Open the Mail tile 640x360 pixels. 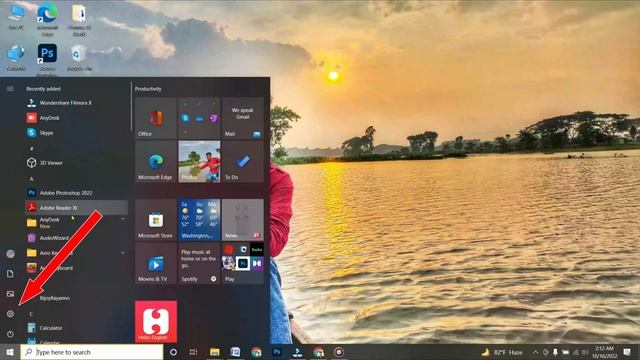[243, 118]
